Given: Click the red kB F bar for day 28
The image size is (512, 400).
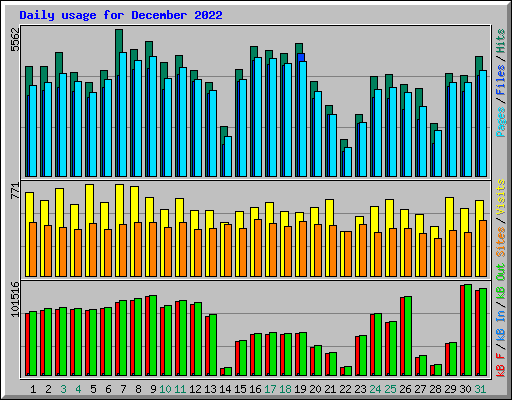Looking at the screenshot, I should click(x=432, y=370).
